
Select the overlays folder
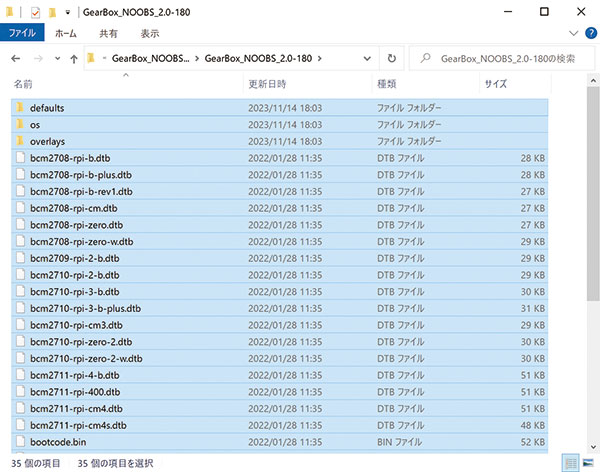(47, 141)
